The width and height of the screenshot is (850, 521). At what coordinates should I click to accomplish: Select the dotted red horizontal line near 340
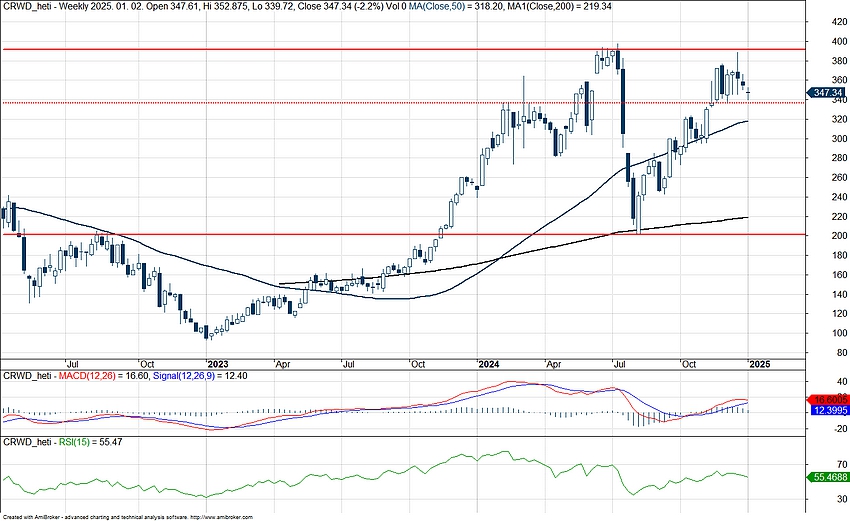click(x=404, y=102)
